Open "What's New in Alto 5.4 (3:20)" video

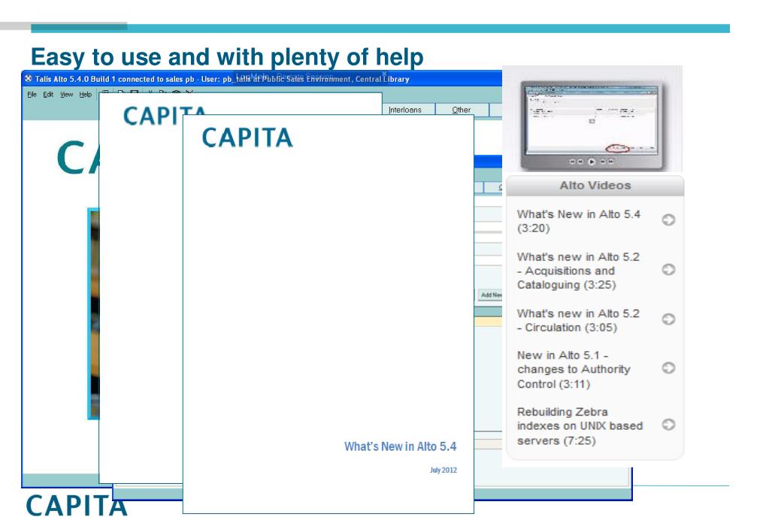click(x=579, y=221)
